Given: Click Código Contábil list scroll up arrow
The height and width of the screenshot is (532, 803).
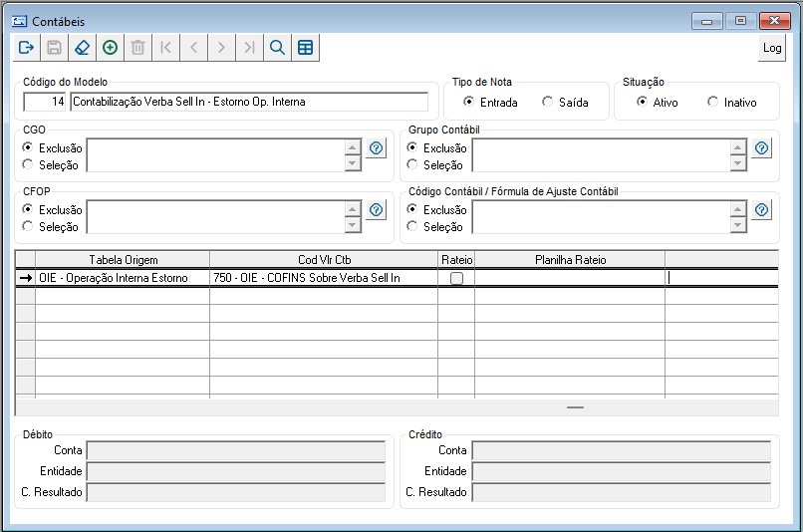Looking at the screenshot, I should 737,209.
